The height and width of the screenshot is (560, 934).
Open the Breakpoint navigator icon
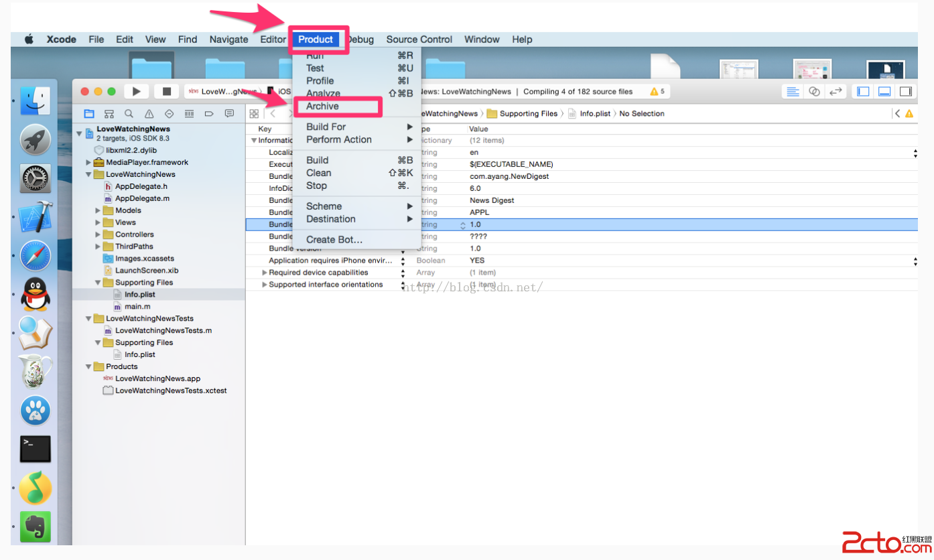click(209, 114)
